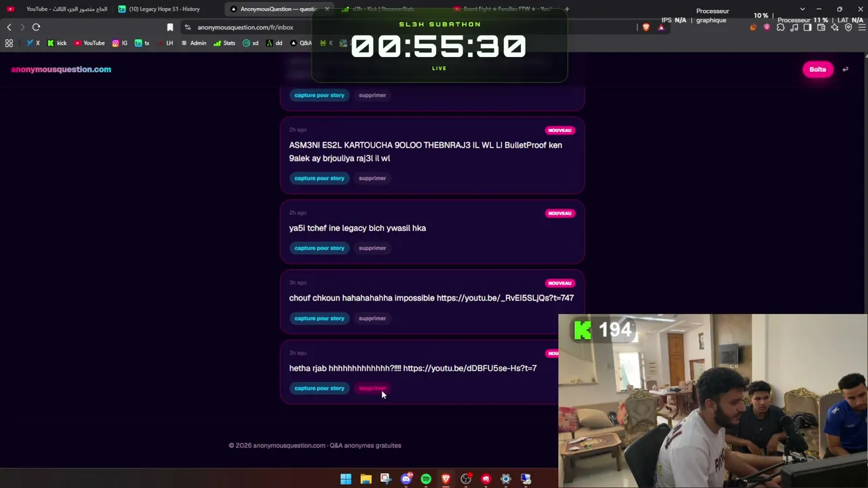Open the browser extensions puzzle icon
868x488 pixels.
[781, 27]
